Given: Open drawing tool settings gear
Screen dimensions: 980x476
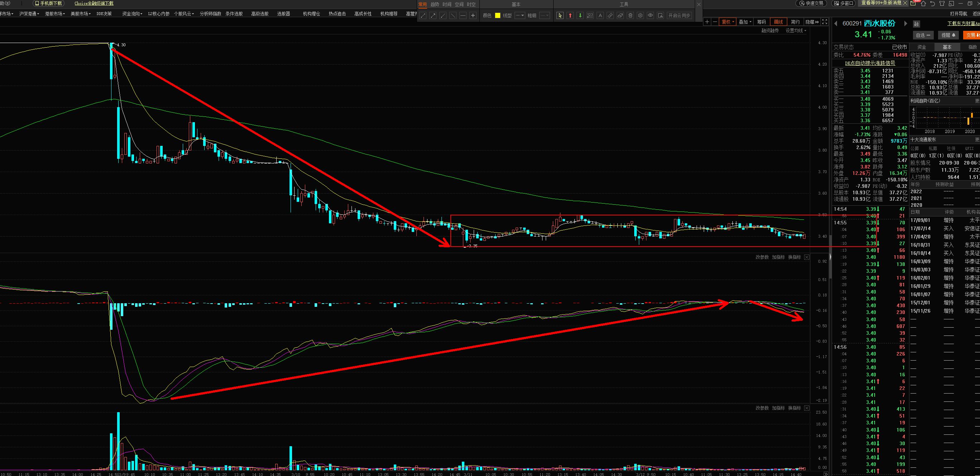Looking at the screenshot, I should [x=640, y=16].
